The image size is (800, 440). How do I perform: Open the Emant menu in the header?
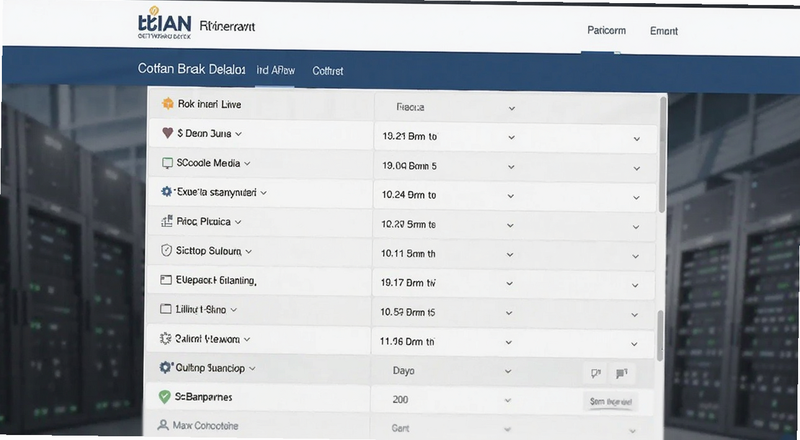click(x=664, y=31)
